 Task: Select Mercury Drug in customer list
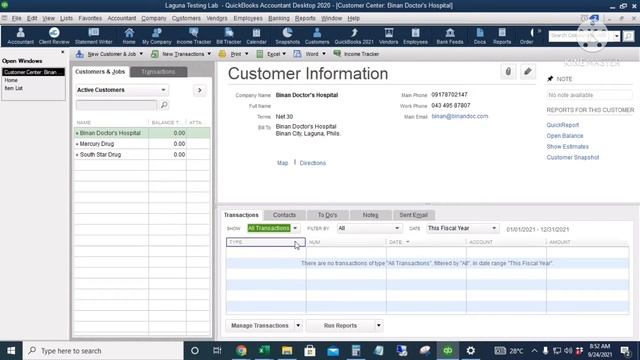[x=142, y=144]
